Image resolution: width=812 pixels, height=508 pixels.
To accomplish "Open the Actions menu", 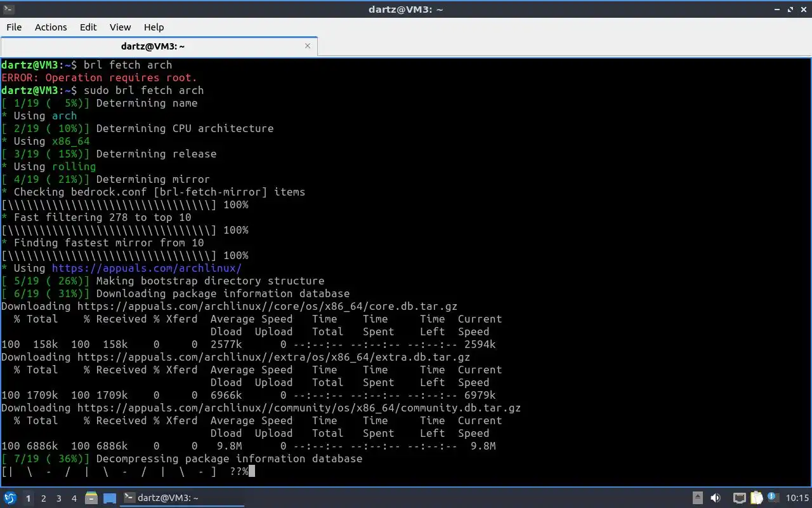I will click(51, 27).
